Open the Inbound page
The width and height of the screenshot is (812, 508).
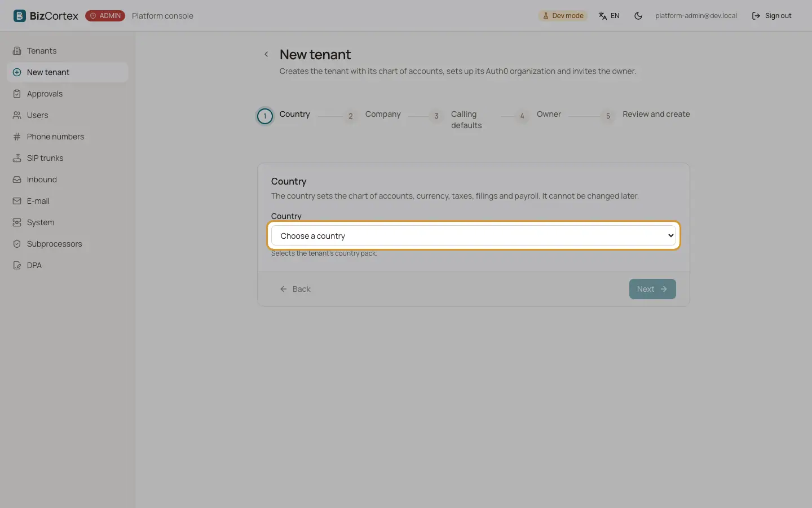[68, 179]
